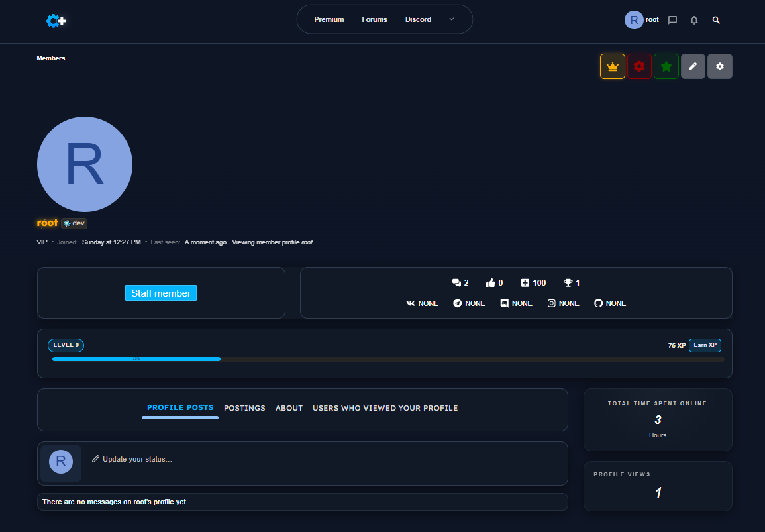Open the Premium navigation link
Image resolution: width=765 pixels, height=532 pixels.
click(x=329, y=19)
